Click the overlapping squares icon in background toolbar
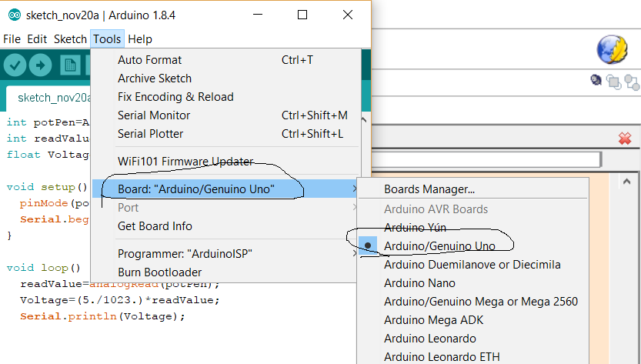This screenshot has width=641, height=364. point(613,82)
